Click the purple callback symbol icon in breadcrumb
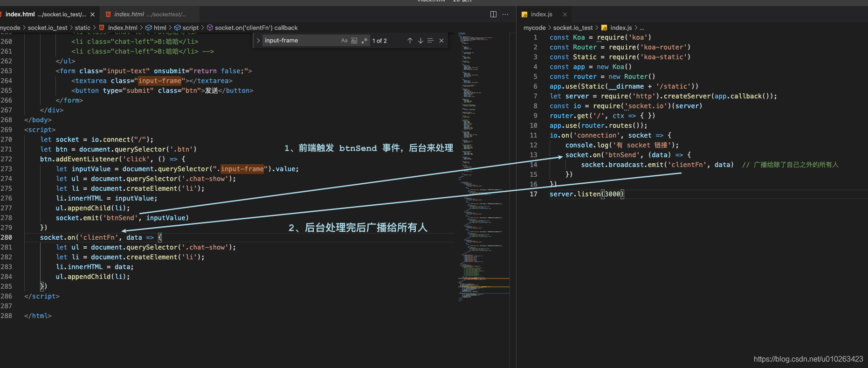 210,28
